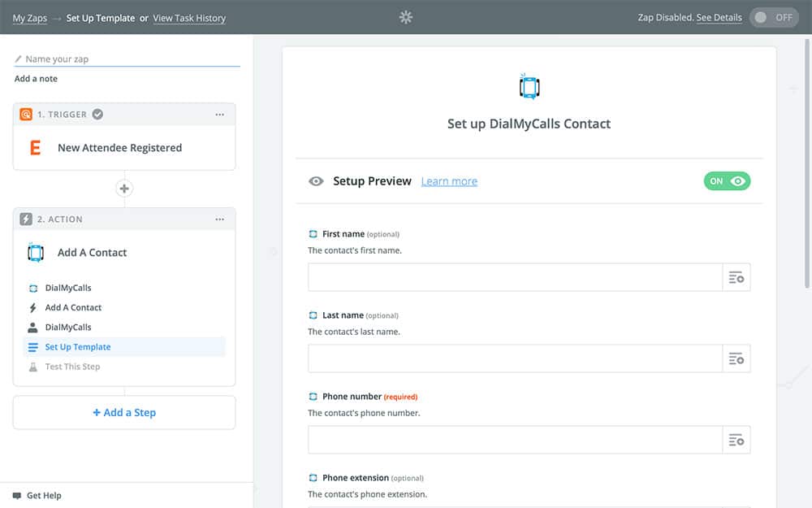Click the Add a Step button
The height and width of the screenshot is (508, 812).
124,413
